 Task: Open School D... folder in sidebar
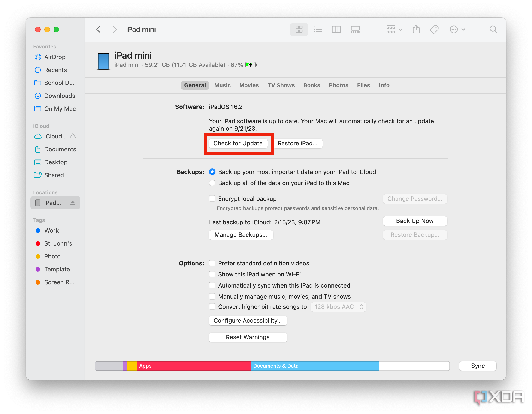(x=55, y=83)
